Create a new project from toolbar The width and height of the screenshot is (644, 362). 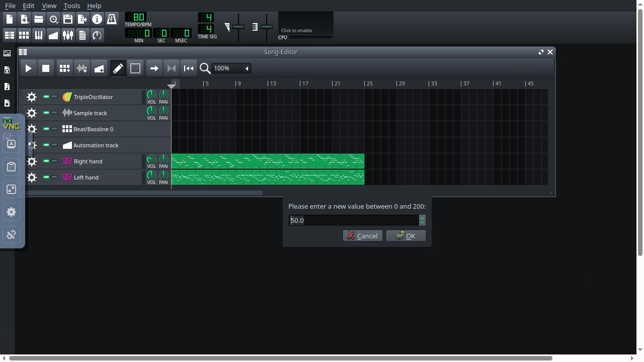click(10, 19)
